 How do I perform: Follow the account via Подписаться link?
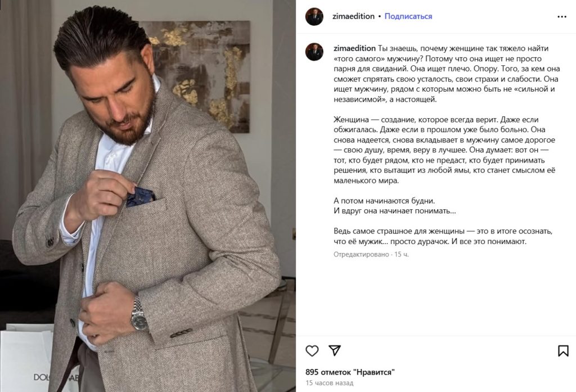[x=408, y=16]
